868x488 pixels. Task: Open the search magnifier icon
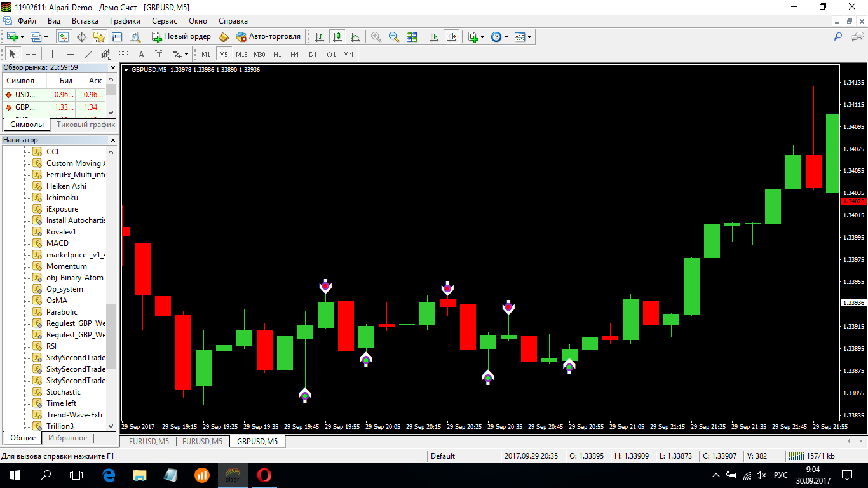click(x=837, y=37)
